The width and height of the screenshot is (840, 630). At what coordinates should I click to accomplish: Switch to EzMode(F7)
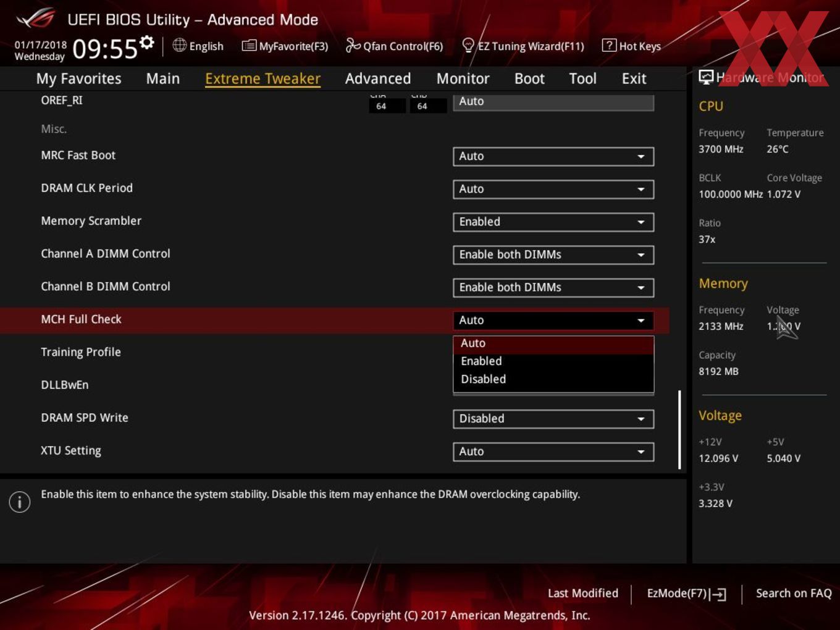(686, 594)
